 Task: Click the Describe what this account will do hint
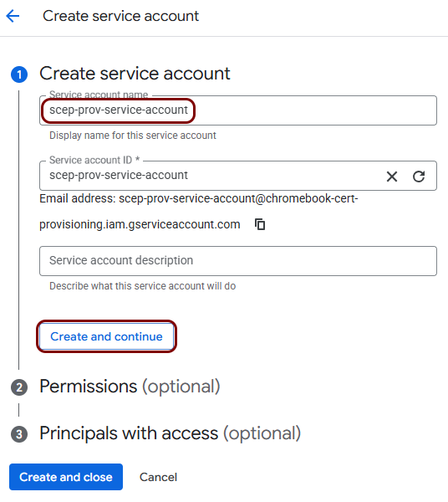point(143,286)
